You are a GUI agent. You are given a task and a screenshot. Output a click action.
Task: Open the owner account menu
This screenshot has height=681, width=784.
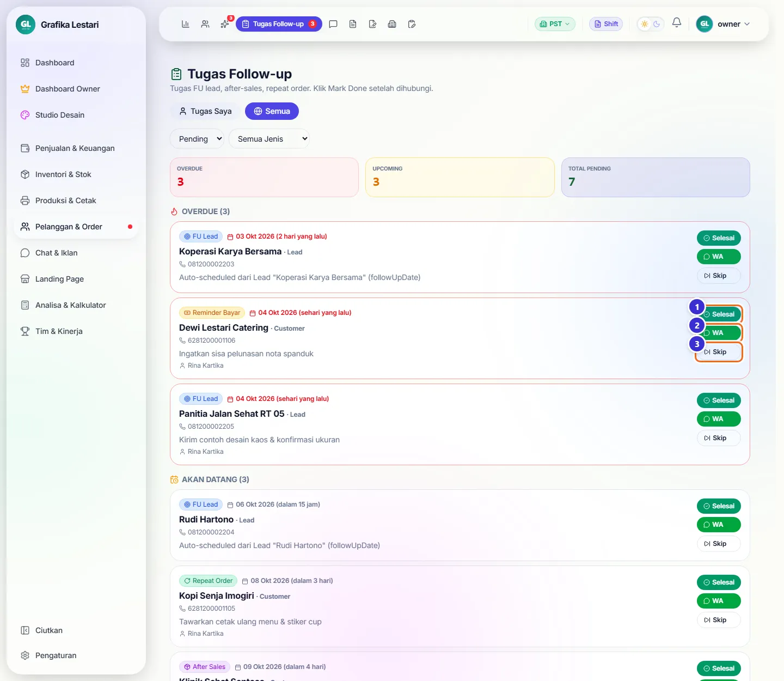click(724, 24)
